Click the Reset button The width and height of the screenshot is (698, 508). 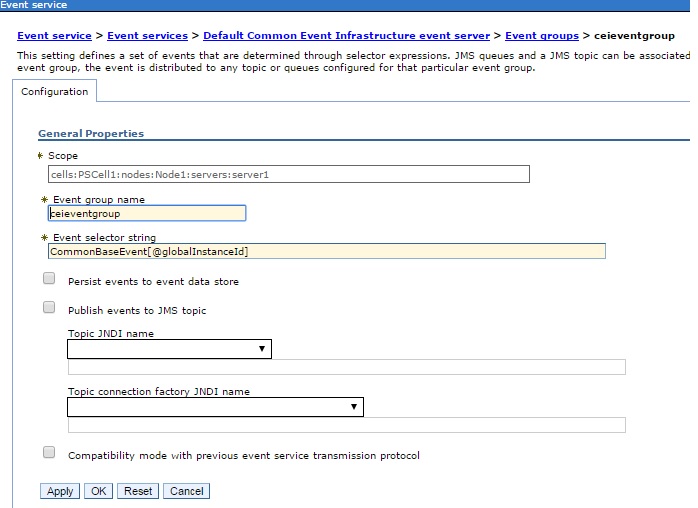click(x=138, y=491)
